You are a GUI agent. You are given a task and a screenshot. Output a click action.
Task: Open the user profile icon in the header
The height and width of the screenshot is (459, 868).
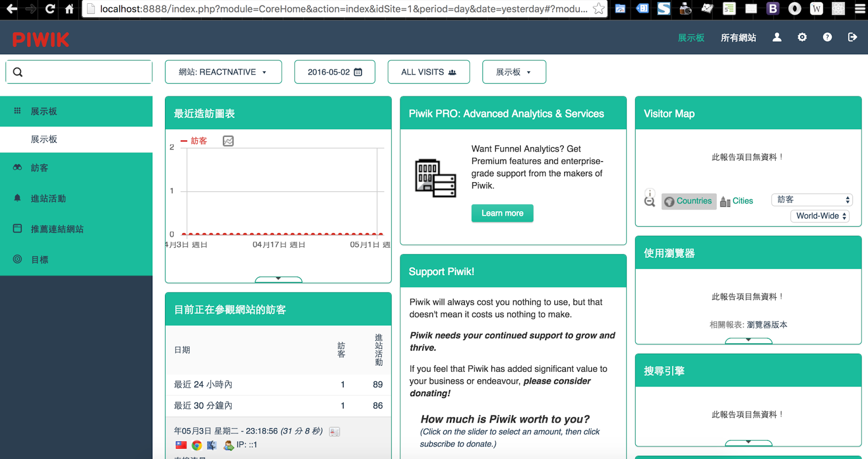(x=777, y=37)
